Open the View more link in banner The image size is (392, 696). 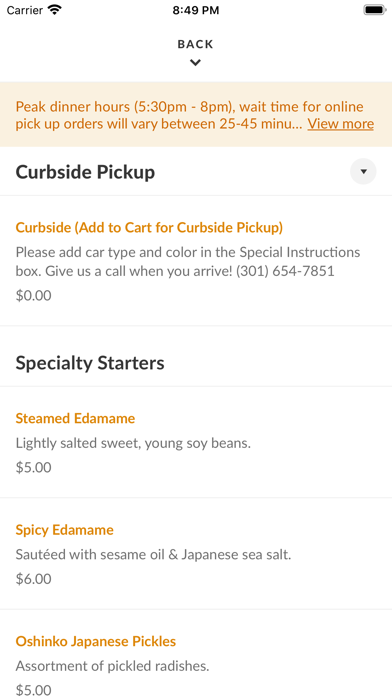click(341, 124)
